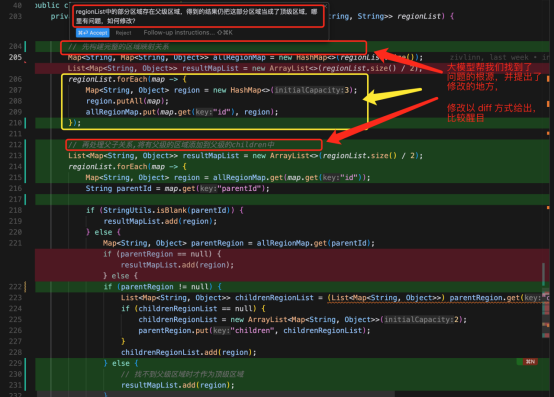Click 'String parentId' on line 216
554x397 pixels.
[118, 188]
